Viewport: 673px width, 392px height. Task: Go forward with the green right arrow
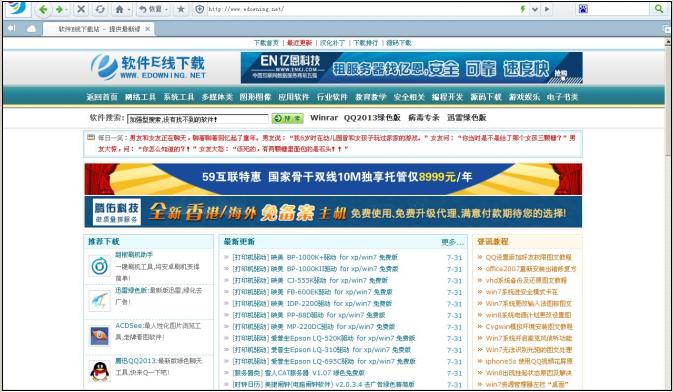pyautogui.click(x=59, y=9)
